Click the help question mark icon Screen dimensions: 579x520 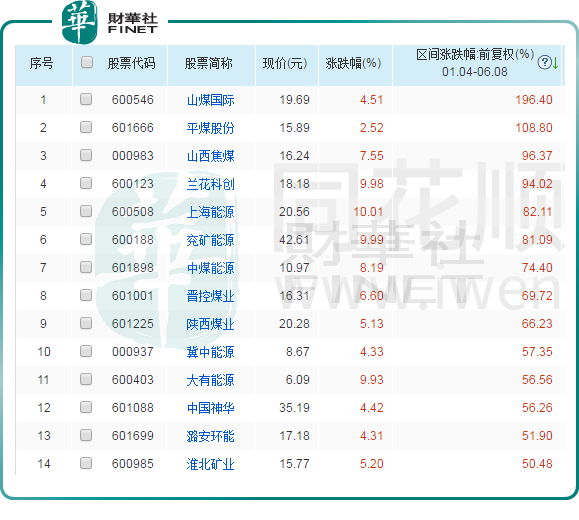544,62
